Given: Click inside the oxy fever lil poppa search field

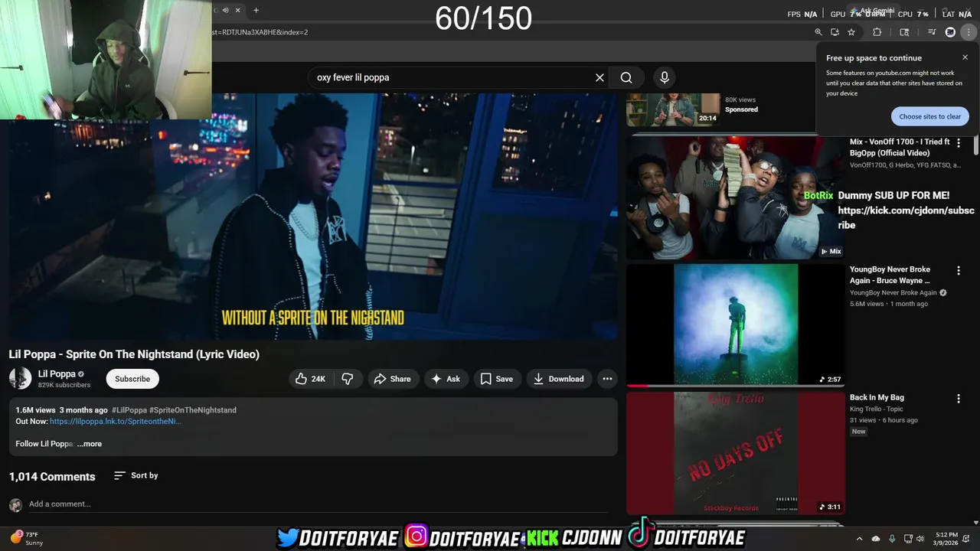Looking at the screenshot, I should coord(452,77).
